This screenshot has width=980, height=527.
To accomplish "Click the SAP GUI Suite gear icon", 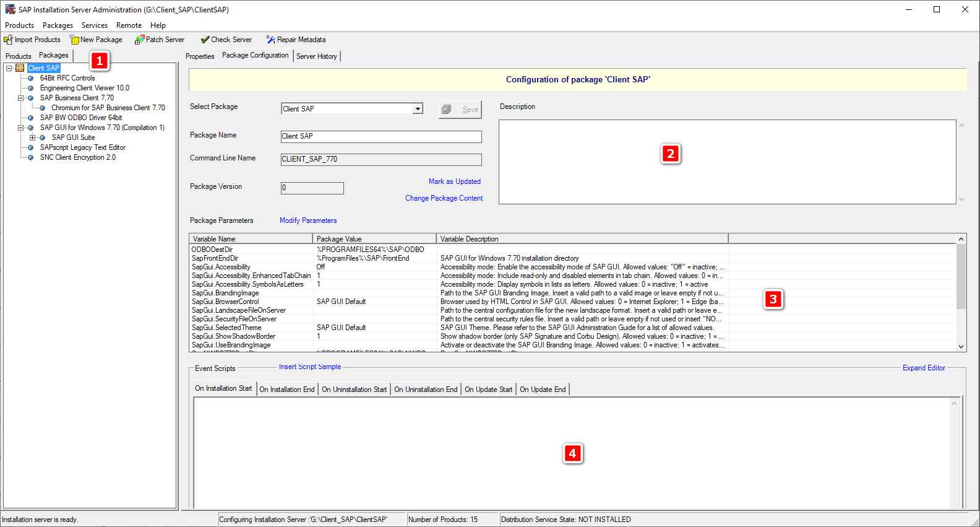I will (x=43, y=137).
